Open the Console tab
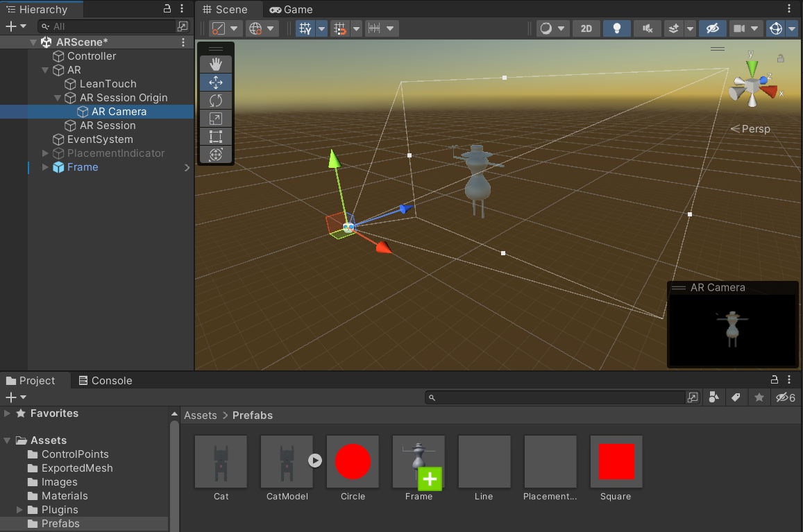Viewport: 803px width, 532px height. pyautogui.click(x=105, y=380)
